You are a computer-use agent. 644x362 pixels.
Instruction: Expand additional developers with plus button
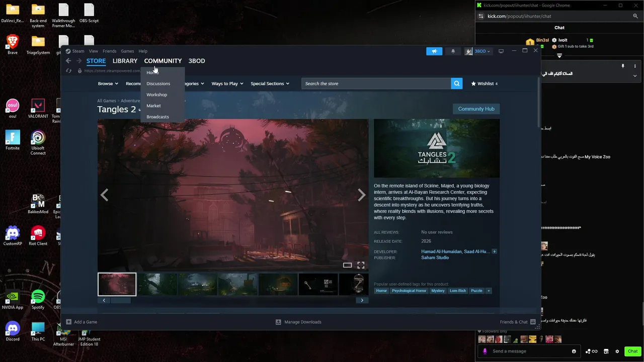click(494, 251)
